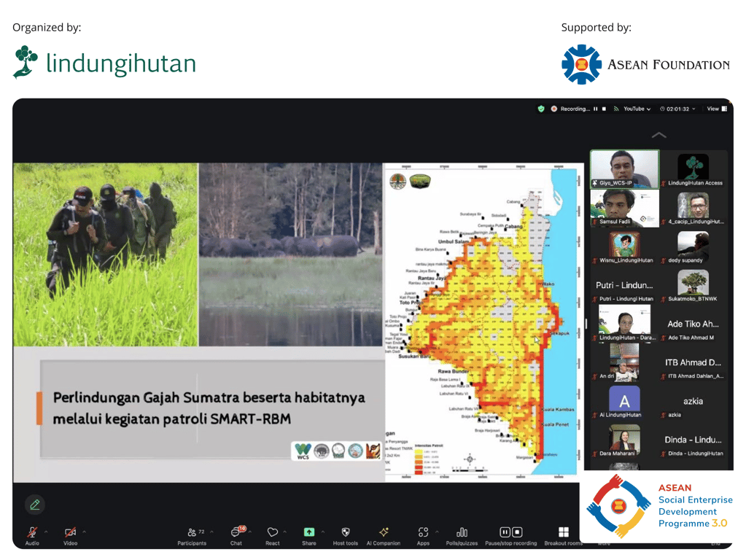Screen dimensions: 746x560
Task: Click the ASEAN Foundation logo
Action: click(x=645, y=64)
